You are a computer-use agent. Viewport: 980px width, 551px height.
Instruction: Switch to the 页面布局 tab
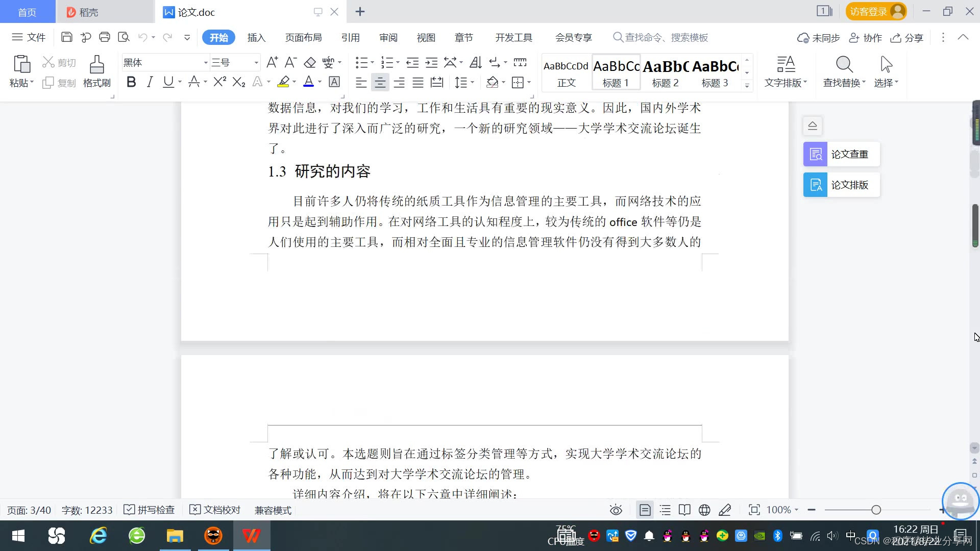click(x=303, y=37)
